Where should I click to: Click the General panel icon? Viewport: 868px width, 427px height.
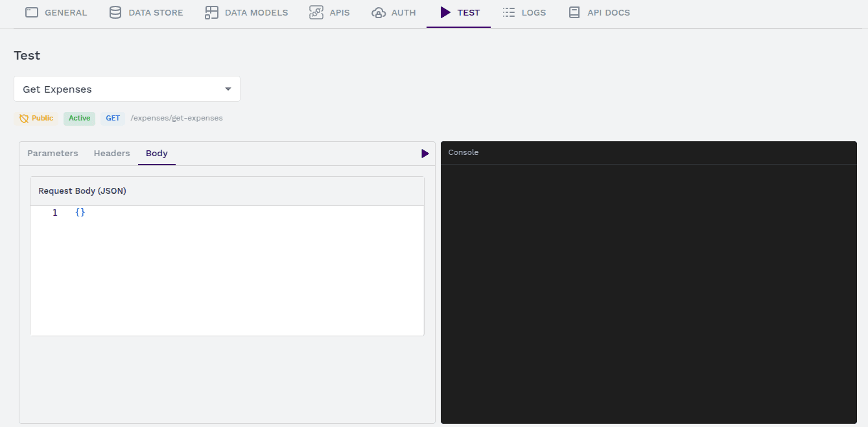32,12
